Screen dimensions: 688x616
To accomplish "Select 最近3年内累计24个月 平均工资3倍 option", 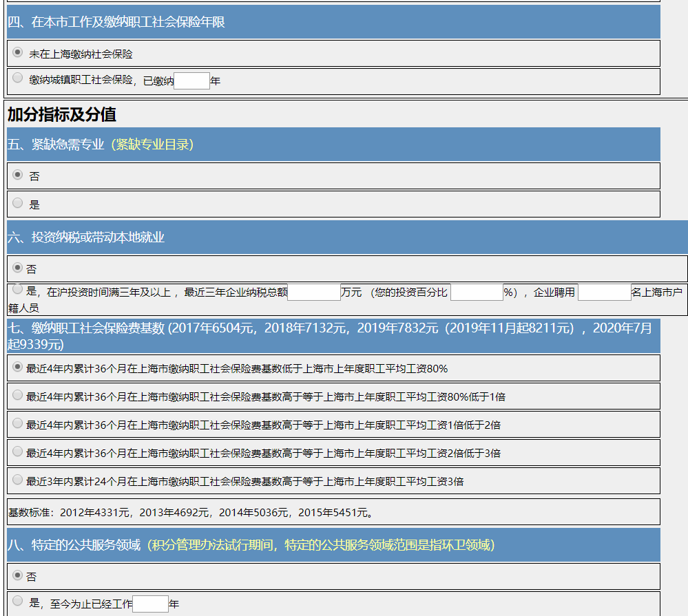I will pos(18,480).
